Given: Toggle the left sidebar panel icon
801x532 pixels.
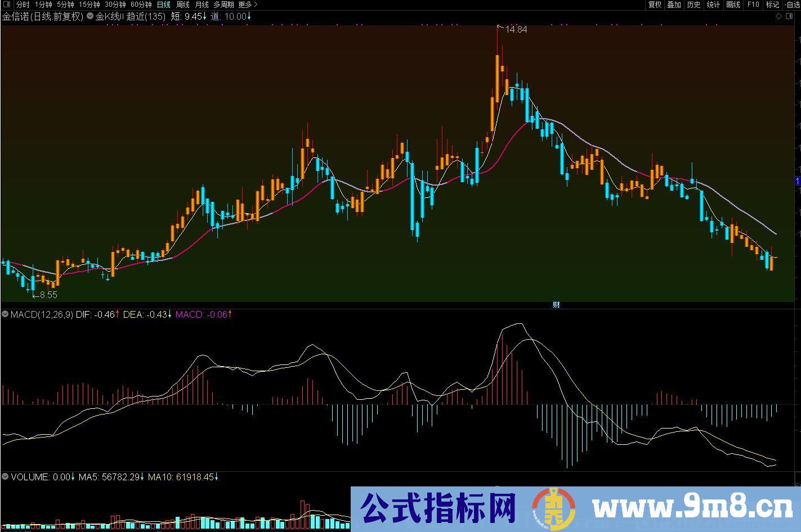Looking at the screenshot, I should 7,4.
